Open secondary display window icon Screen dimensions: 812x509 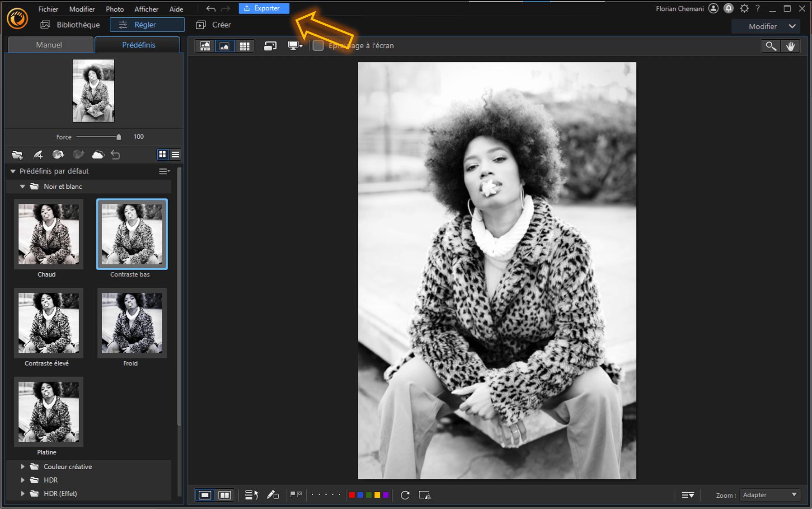click(x=270, y=46)
